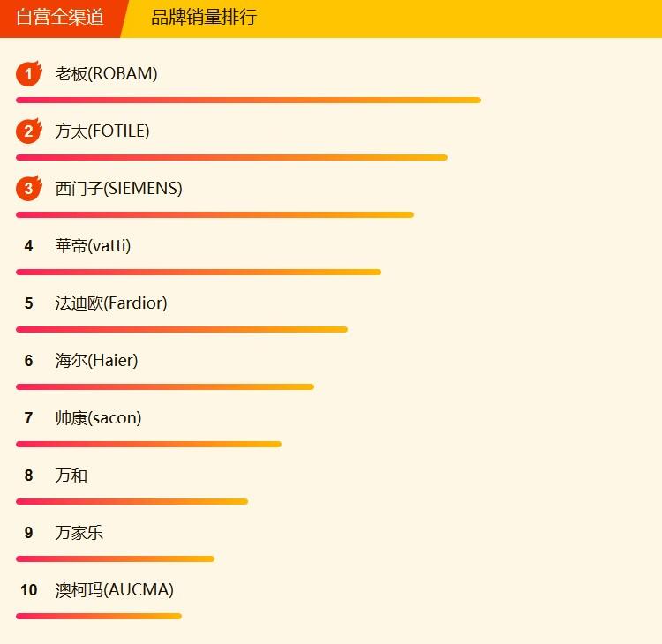Click the Haier sales progress bar

(x=165, y=387)
